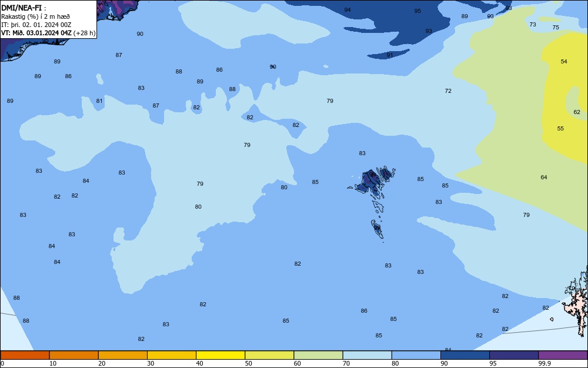Click the orange 10–20 legend swatch
This screenshot has width=588, height=368.
click(74, 355)
